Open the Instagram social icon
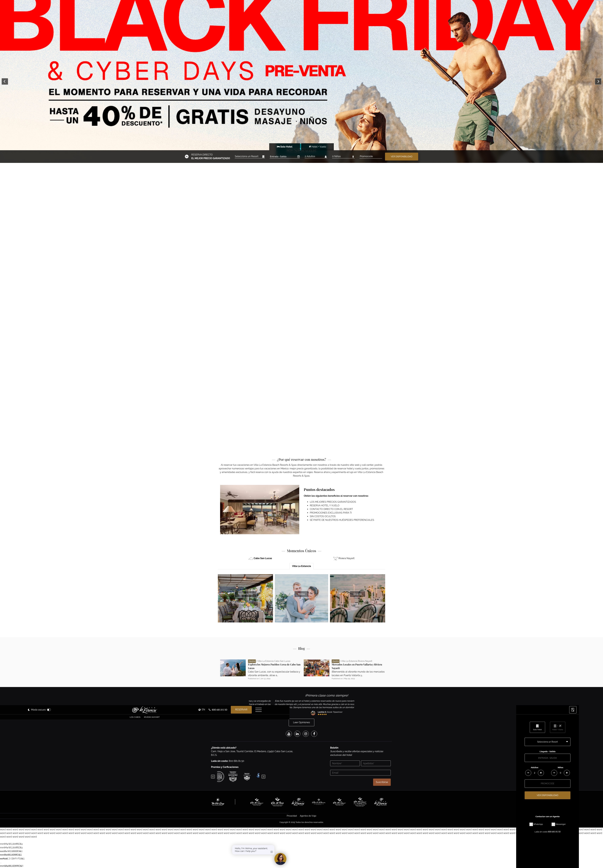 (x=306, y=734)
